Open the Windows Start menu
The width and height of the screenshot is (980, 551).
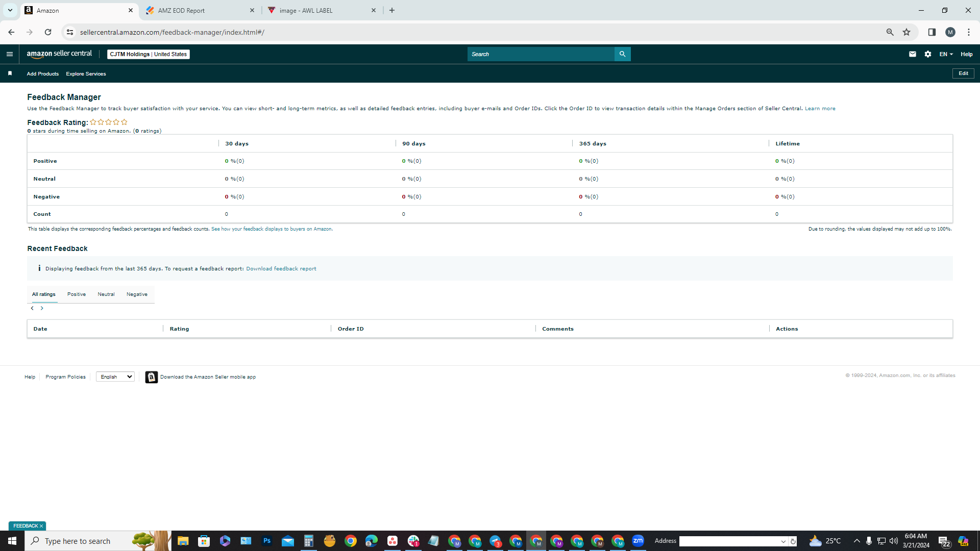pos(12,541)
